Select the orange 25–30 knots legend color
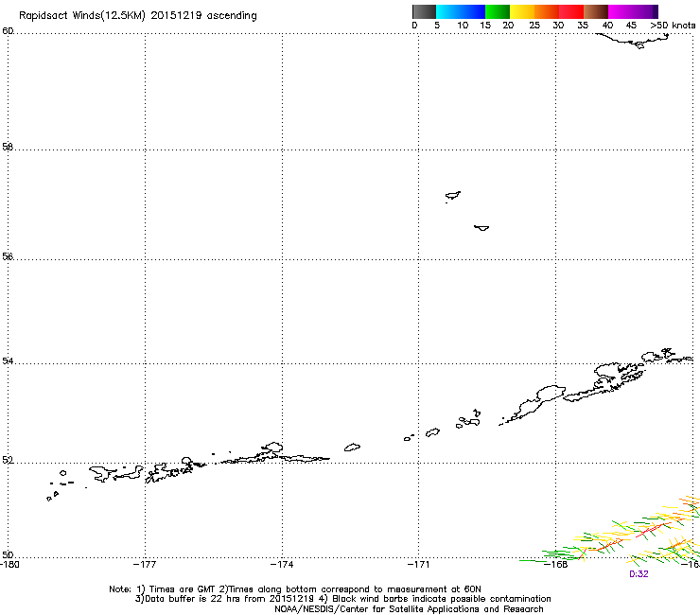 pos(547,11)
